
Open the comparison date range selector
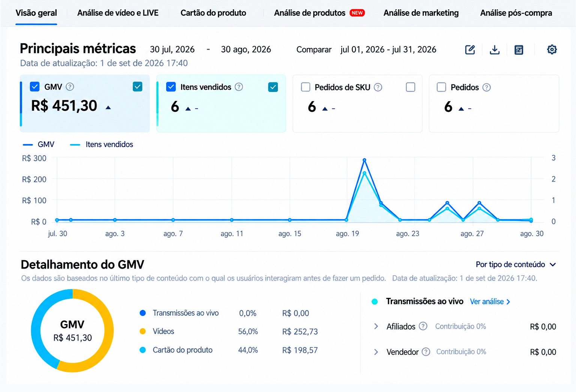[388, 49]
